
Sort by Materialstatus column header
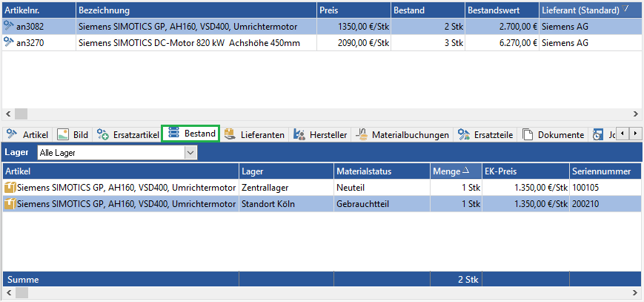coord(382,171)
